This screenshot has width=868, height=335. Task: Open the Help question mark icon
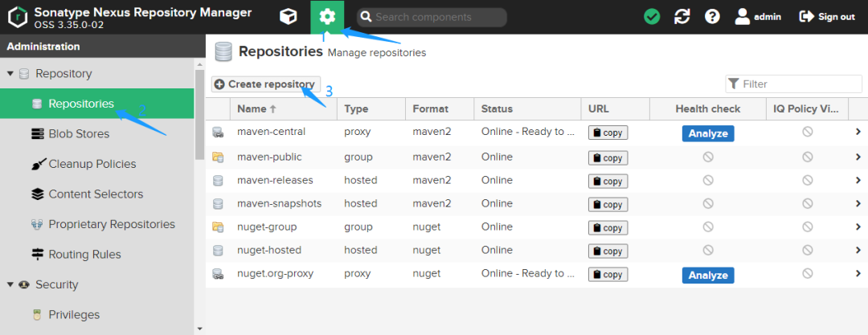(x=712, y=17)
